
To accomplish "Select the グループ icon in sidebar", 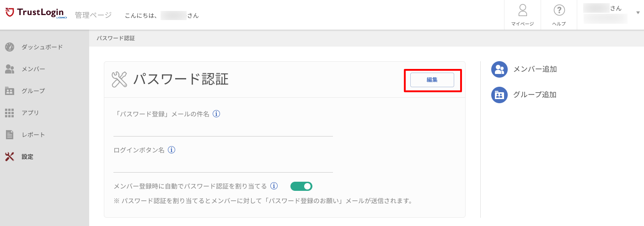I will coord(10,91).
